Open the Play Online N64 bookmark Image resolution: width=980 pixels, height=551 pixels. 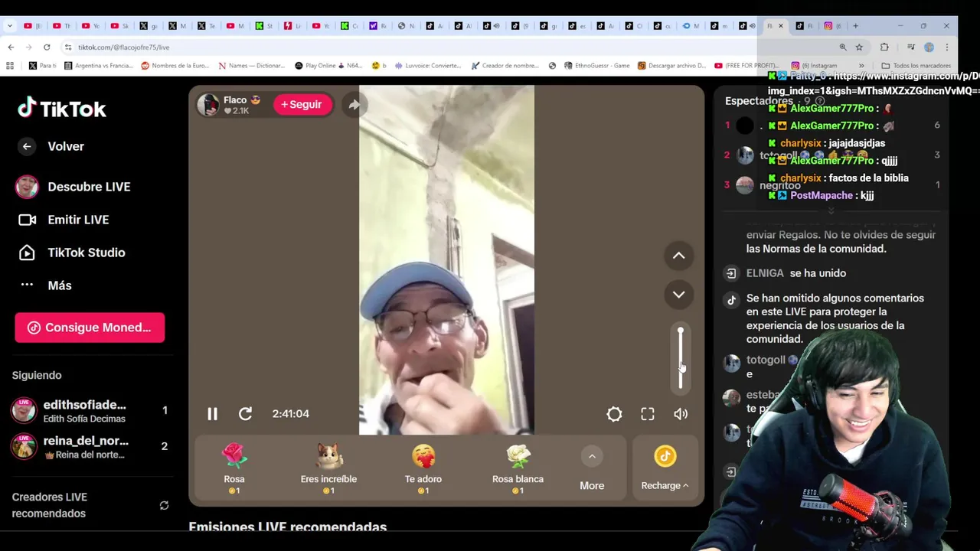328,66
